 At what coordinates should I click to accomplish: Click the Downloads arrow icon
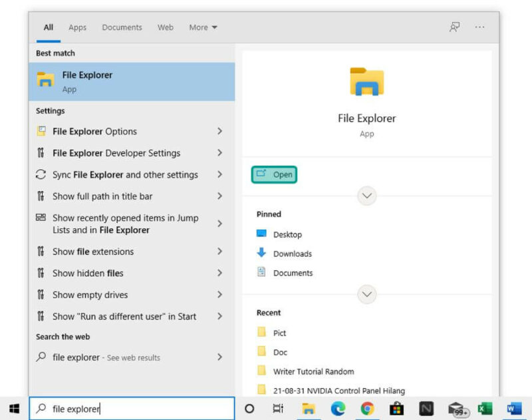coord(261,253)
